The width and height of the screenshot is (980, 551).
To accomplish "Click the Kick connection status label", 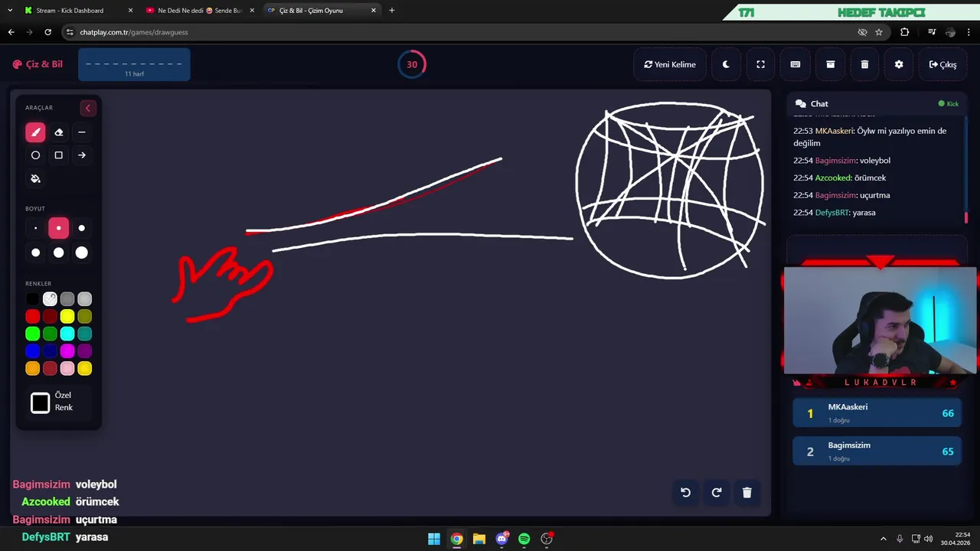I will pos(949,104).
